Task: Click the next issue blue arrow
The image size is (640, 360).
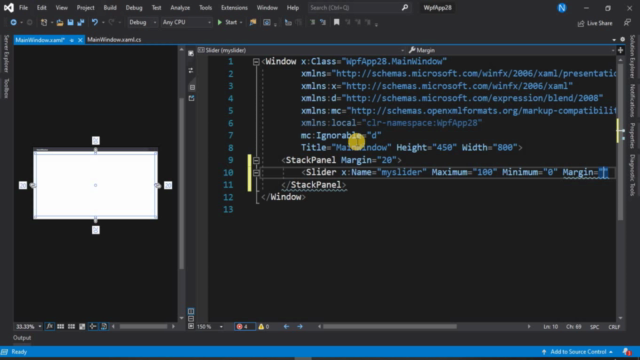Action: (x=300, y=327)
